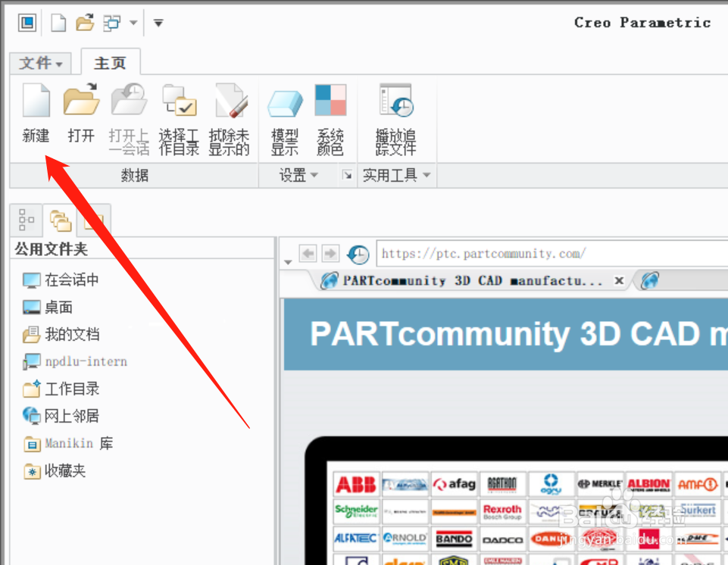Image resolution: width=728 pixels, height=565 pixels.
Task: Switch to the model tree navigator tab
Action: tap(26, 220)
